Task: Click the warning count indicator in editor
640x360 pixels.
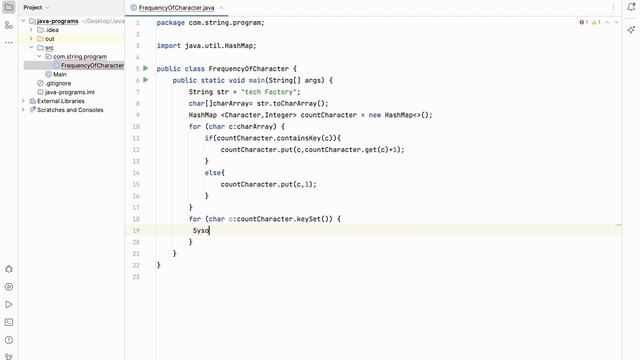Action: tap(596, 22)
